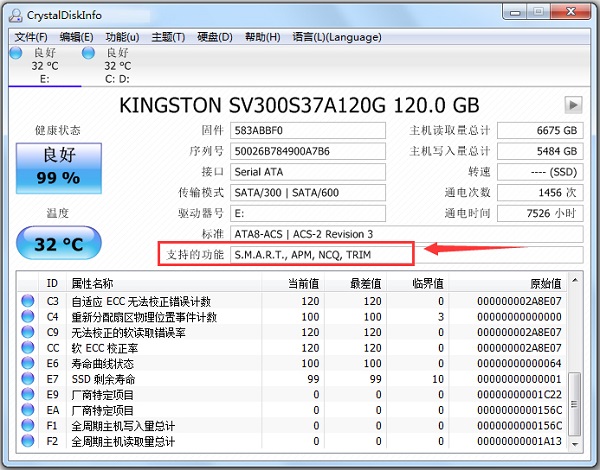This screenshot has height=470, width=600.
Task: Click the drive letter field E:
Action: point(308,213)
